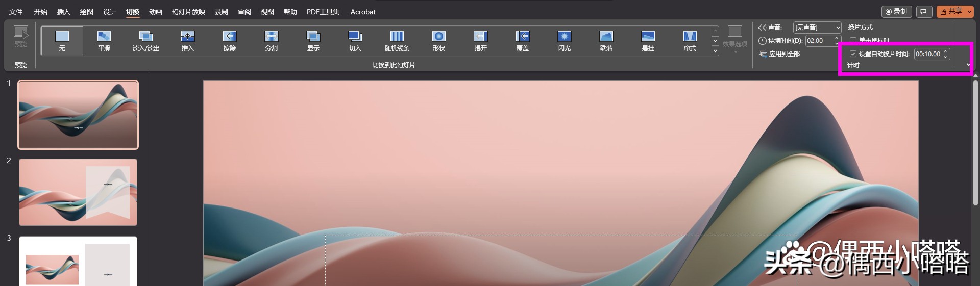Apply the 帘式 (Curtains) transition
This screenshot has width=980, height=286.
690,41
